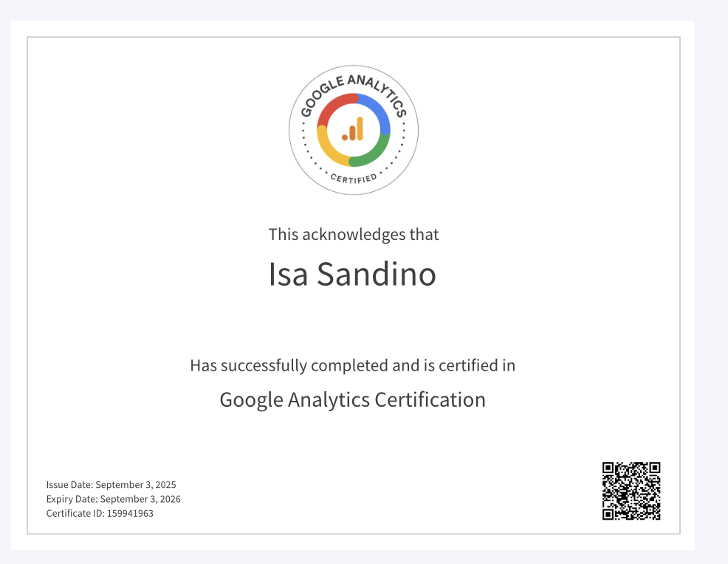Click the curved 'GOOGLE ANALYTICS' badge text
728x564 pixels.
[353, 85]
